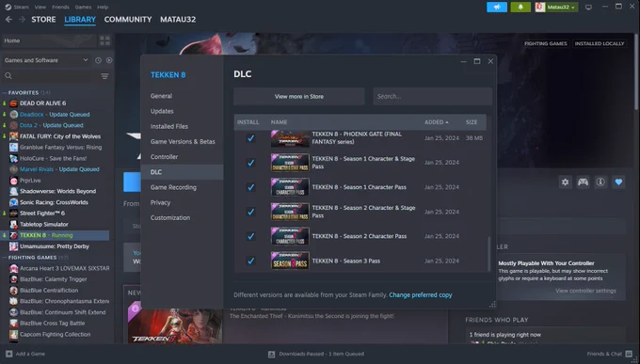Click the Season 3 Pass thumbnail
The image size is (640, 364).
pyautogui.click(x=290, y=261)
